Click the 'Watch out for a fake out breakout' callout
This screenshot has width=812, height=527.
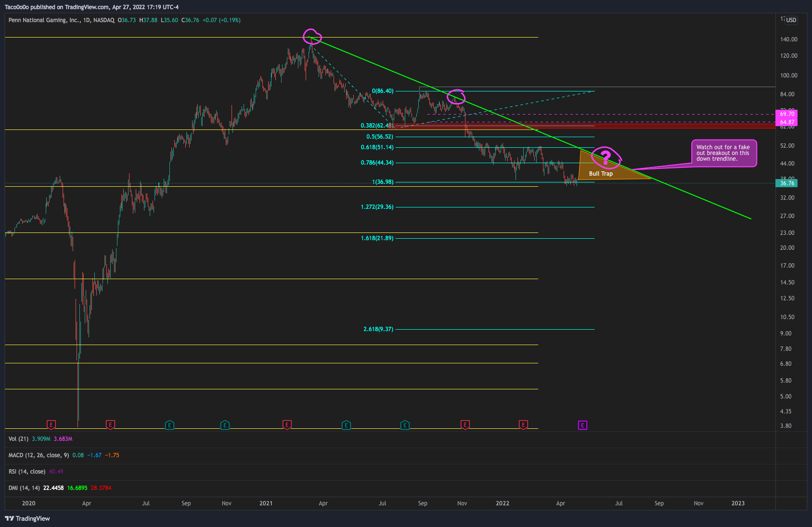(724, 153)
